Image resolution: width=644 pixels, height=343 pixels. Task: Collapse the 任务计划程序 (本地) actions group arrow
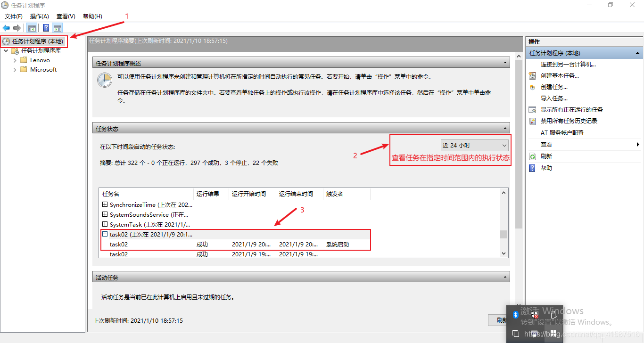(637, 53)
